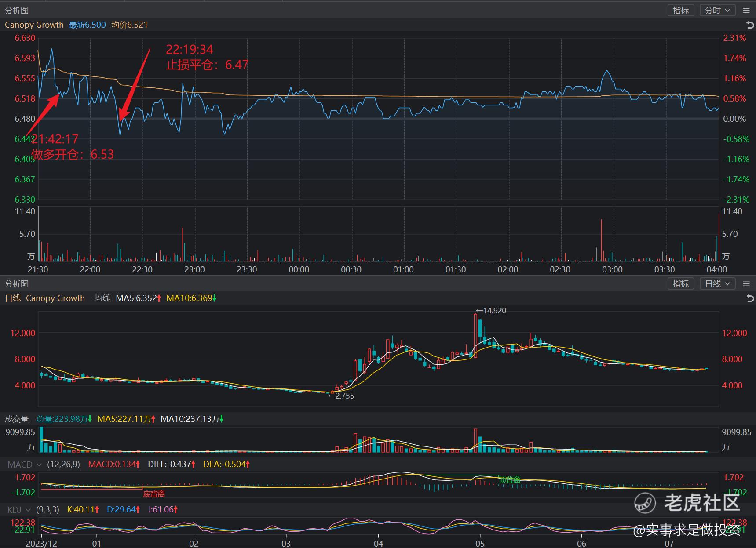
Task: Click the 23:00 time axis label
Action: click(194, 269)
